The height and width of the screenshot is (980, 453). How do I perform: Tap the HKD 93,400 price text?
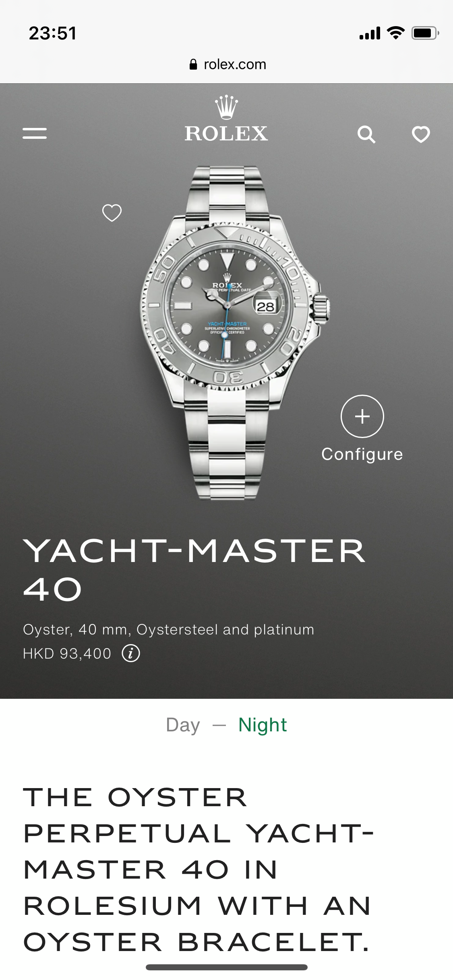[67, 653]
